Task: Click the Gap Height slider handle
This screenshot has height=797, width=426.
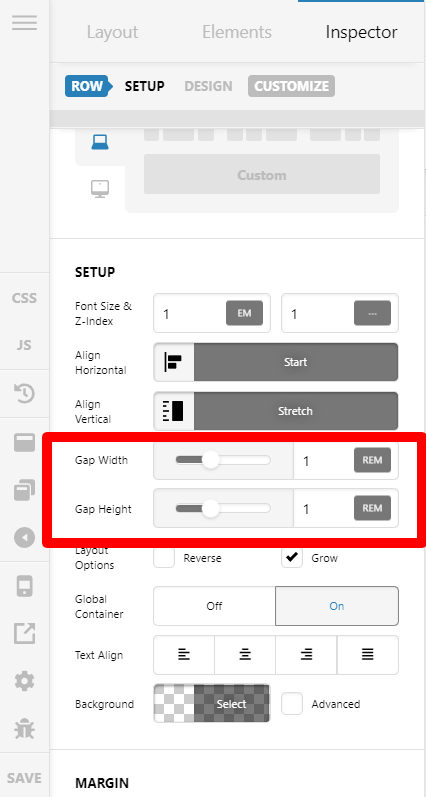Action: click(x=210, y=508)
